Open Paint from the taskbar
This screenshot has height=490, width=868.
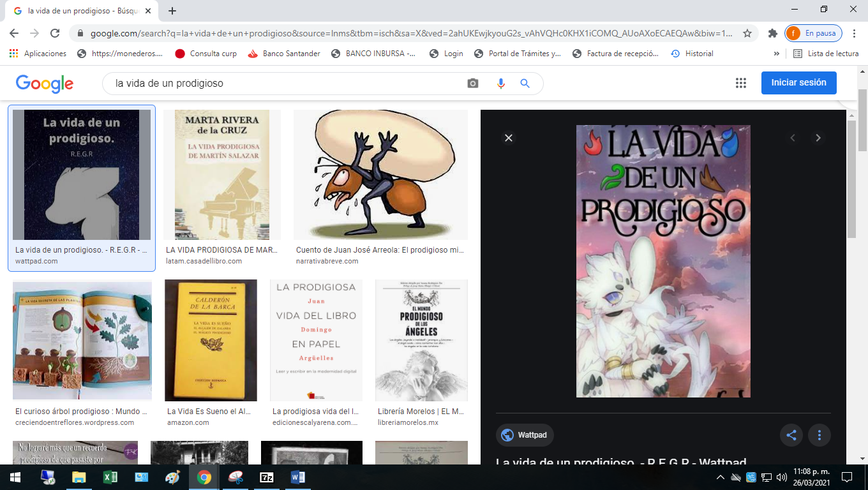(172, 477)
